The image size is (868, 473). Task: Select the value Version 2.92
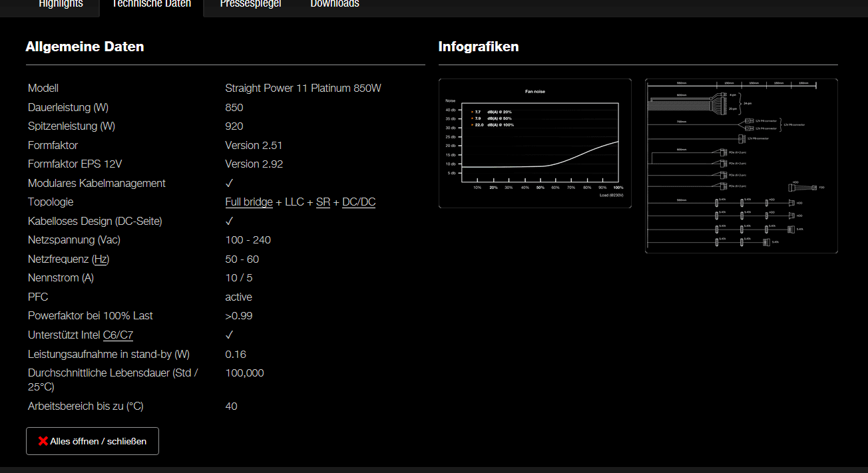254,164
